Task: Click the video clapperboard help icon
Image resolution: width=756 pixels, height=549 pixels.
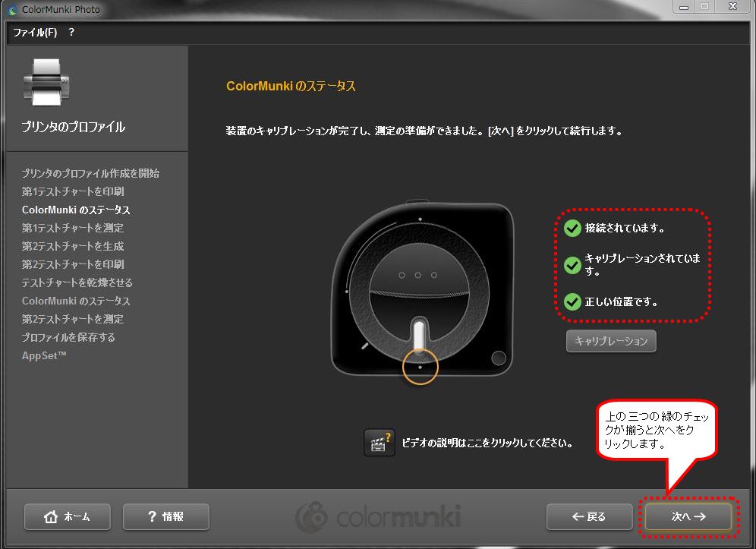Action: click(379, 443)
